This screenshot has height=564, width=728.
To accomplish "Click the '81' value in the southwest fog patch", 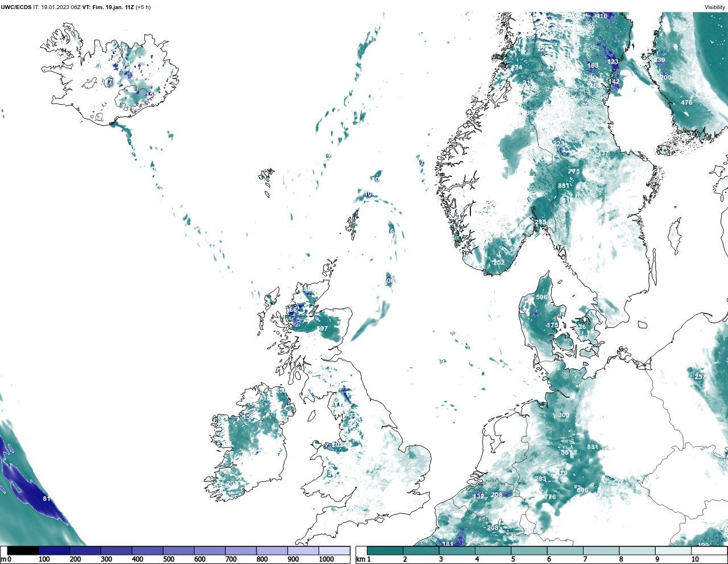I will pyautogui.click(x=47, y=499).
